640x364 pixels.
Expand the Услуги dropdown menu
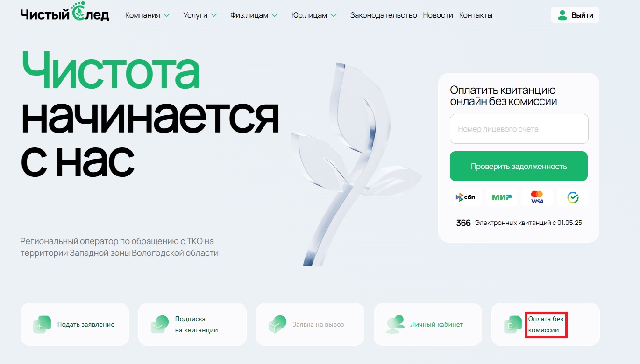coord(200,15)
